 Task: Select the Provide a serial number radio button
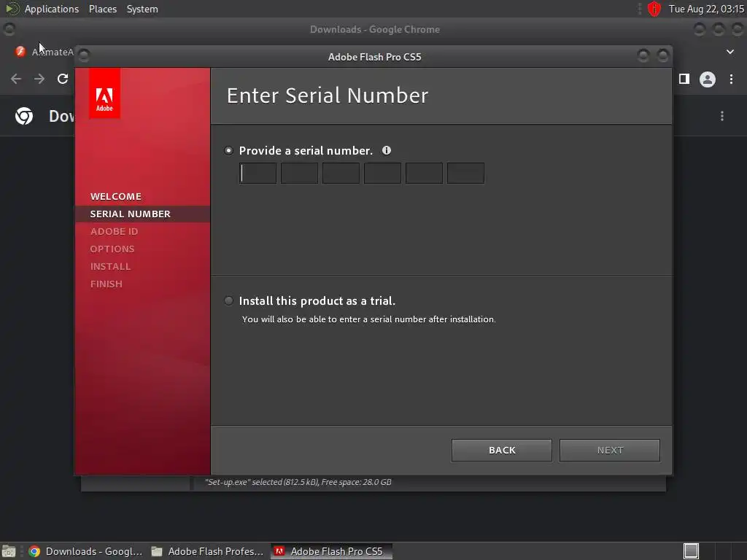(x=228, y=150)
